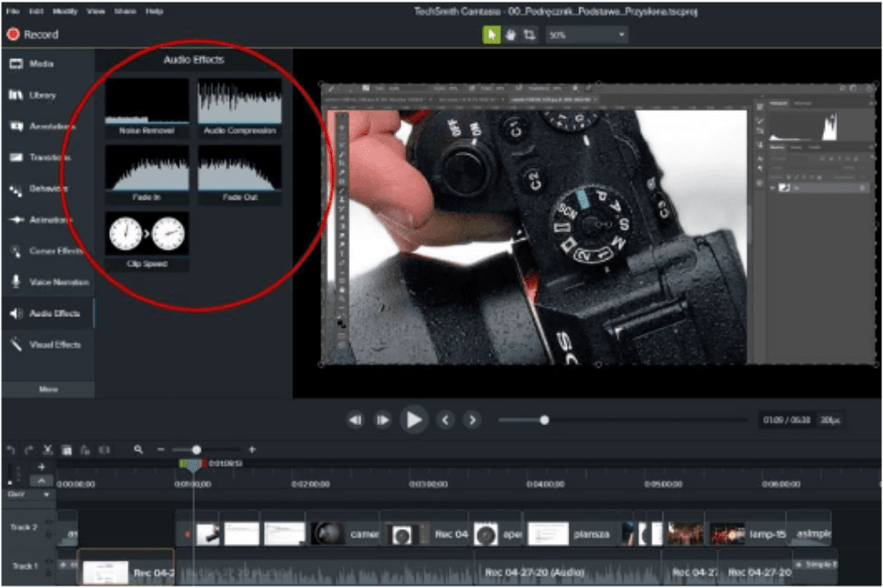The image size is (883, 588).
Task: Open the Media bin tab
Action: 48,63
